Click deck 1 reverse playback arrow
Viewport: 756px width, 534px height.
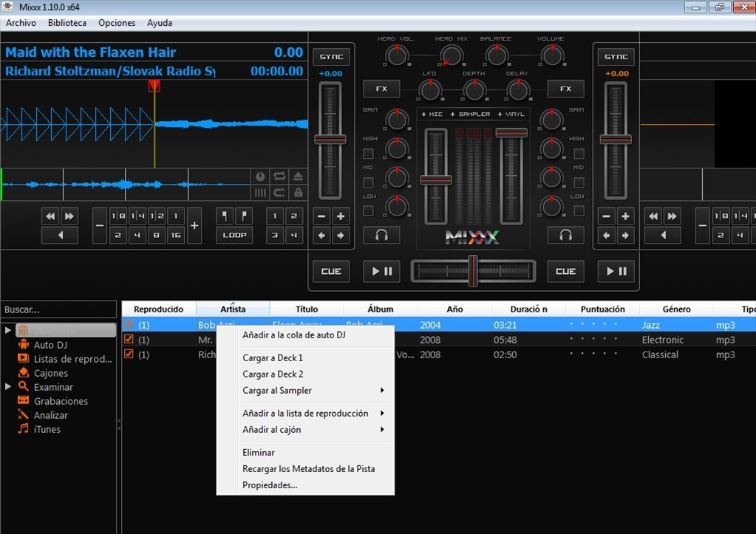61,235
